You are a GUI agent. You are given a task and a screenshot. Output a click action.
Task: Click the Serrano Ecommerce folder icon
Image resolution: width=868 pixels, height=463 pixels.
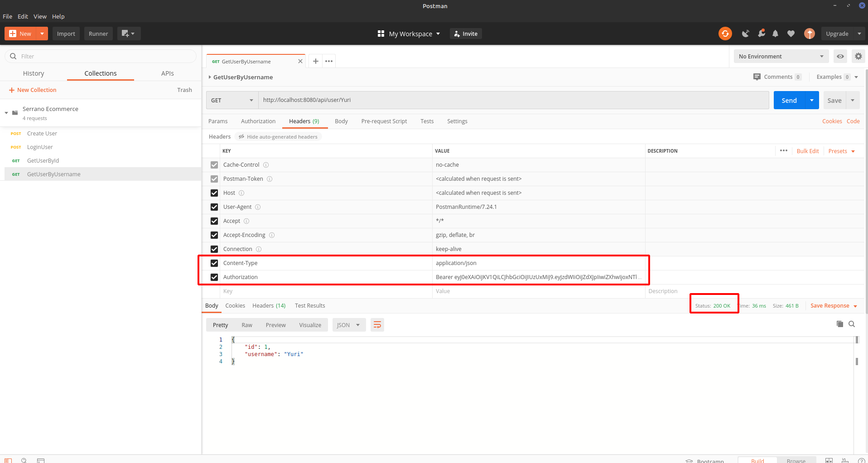point(15,113)
